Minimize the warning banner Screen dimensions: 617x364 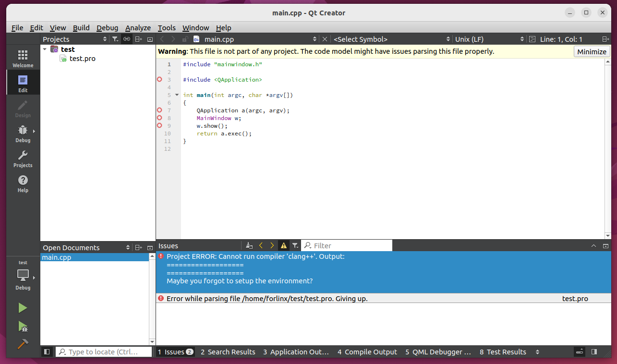(592, 52)
